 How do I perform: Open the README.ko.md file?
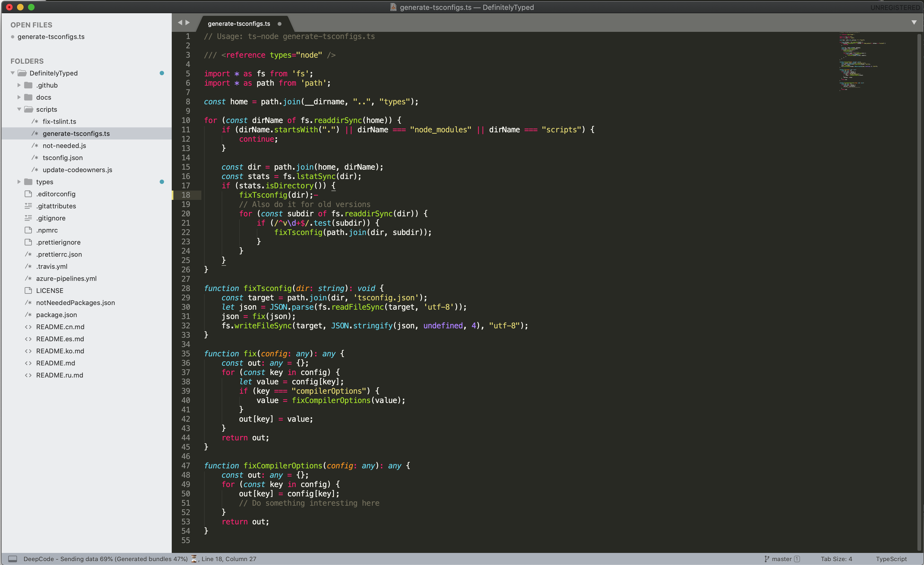pyautogui.click(x=60, y=351)
